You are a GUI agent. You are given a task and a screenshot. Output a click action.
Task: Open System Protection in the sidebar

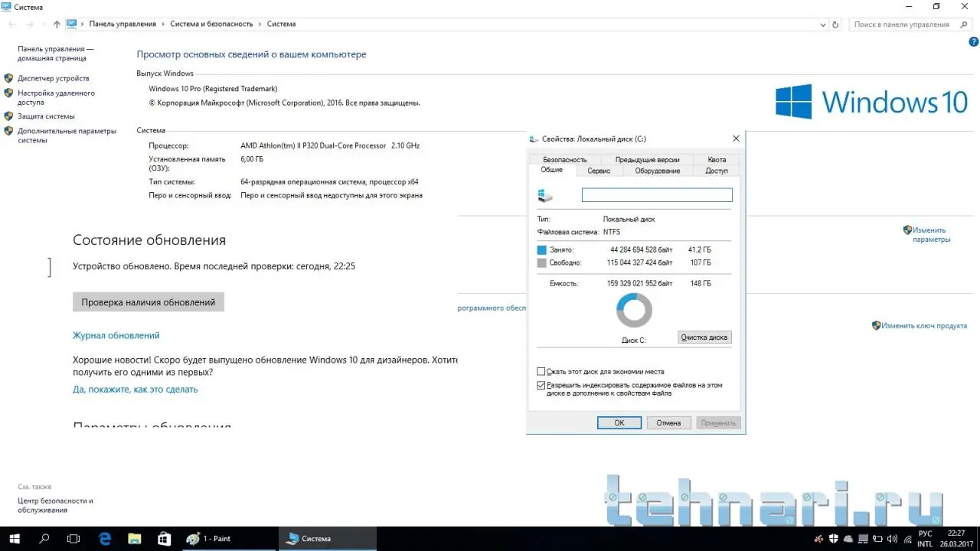46,116
